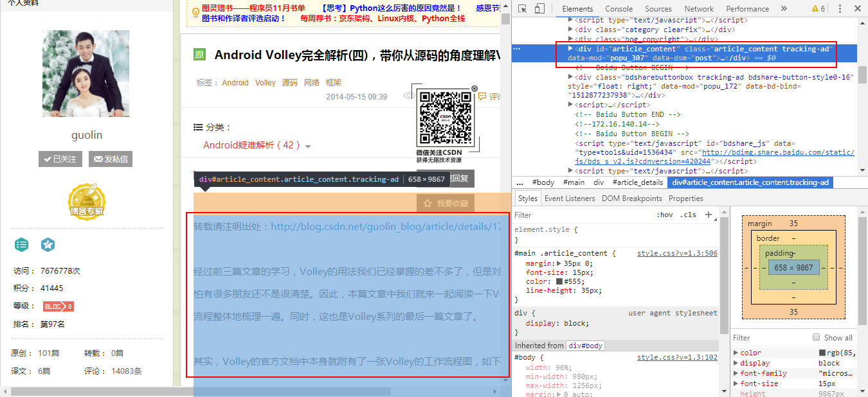
Task: Open the style.css?v=1.3:102 source link
Action: [677, 358]
